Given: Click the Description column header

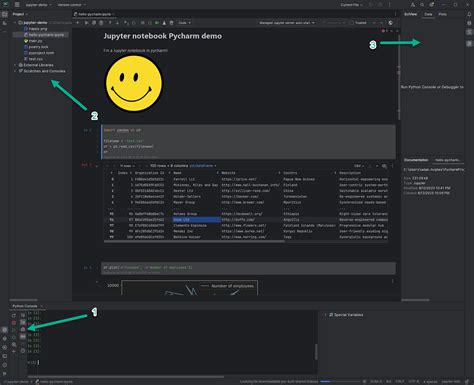Looking at the screenshot, I should click(350, 173).
